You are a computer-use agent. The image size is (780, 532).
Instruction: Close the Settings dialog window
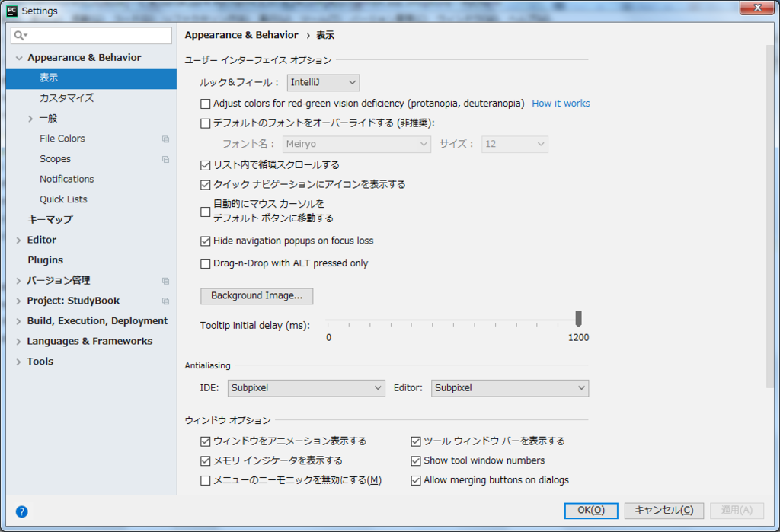756,8
